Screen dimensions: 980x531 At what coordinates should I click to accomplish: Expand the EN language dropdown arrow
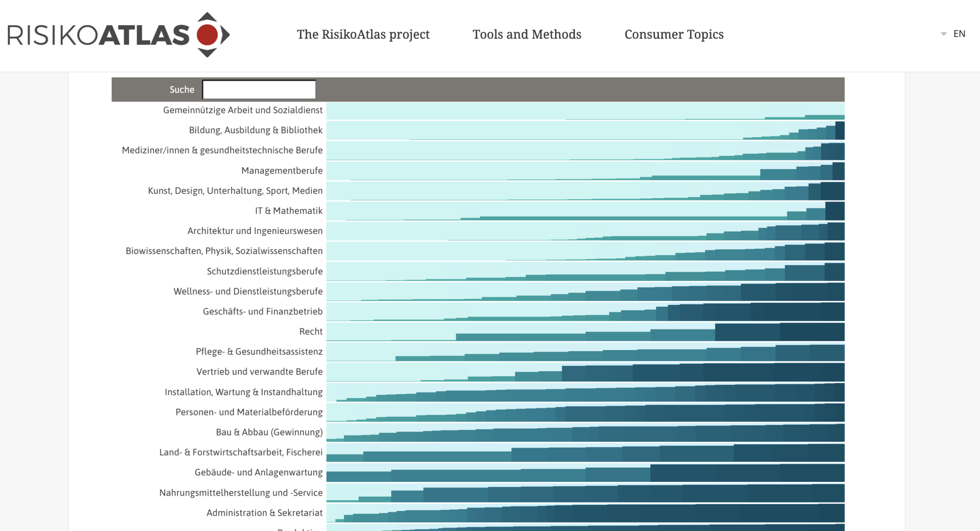(x=943, y=34)
